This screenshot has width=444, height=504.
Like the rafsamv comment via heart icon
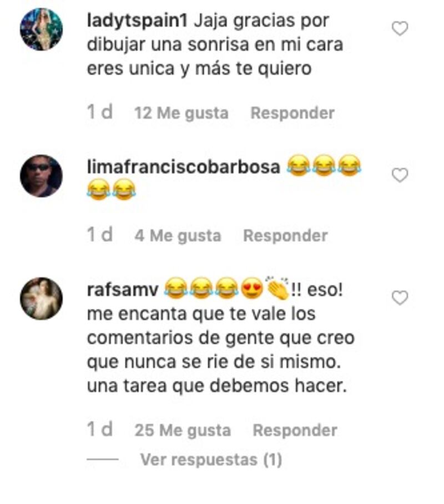tap(400, 298)
